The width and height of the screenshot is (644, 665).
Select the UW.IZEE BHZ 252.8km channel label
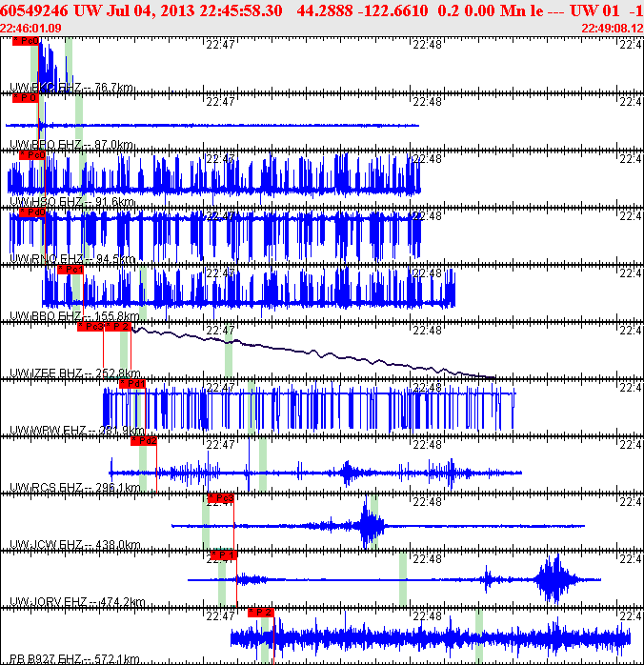tap(75, 373)
